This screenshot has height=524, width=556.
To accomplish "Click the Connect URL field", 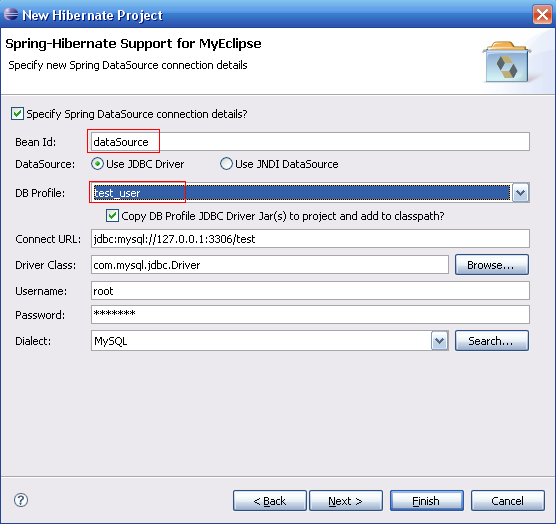I will (310, 239).
